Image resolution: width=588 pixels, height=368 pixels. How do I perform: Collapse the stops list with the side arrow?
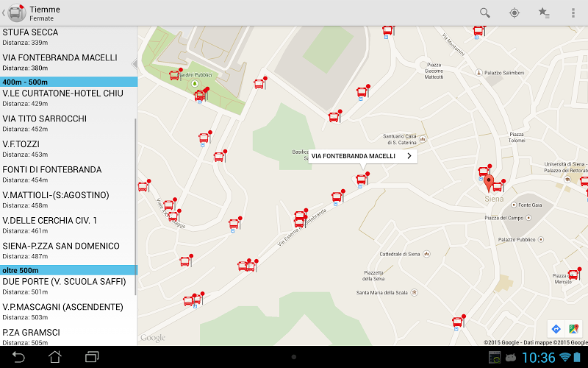click(x=135, y=64)
